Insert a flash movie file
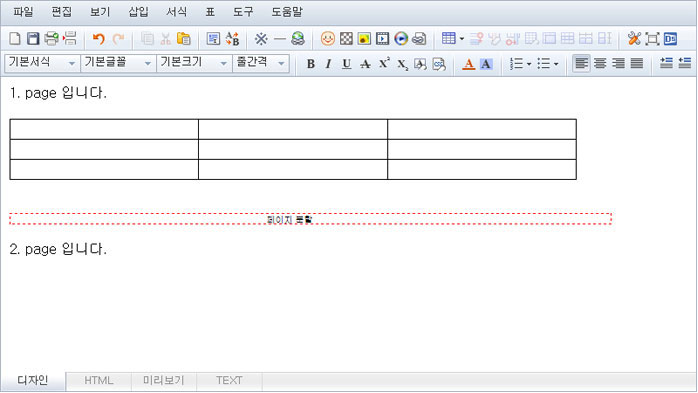698x393 pixels. click(382, 39)
